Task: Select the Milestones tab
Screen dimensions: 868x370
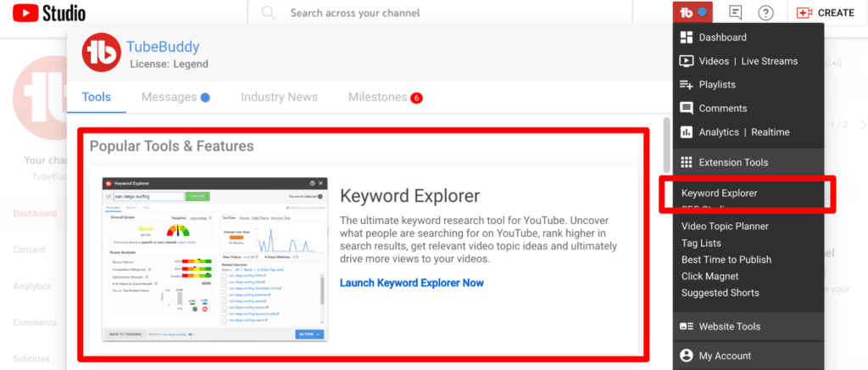Action: click(377, 97)
